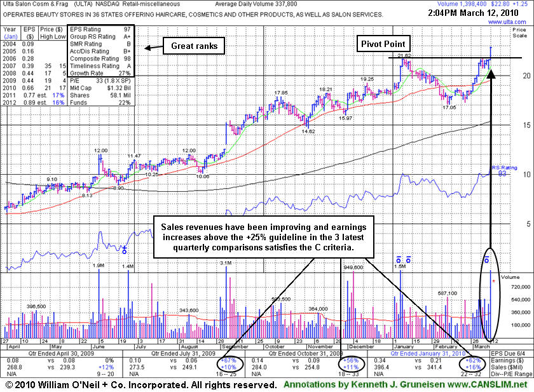534x392 pixels.
Task: Click the Shares 58.1 Mil row
Action: pos(100,96)
